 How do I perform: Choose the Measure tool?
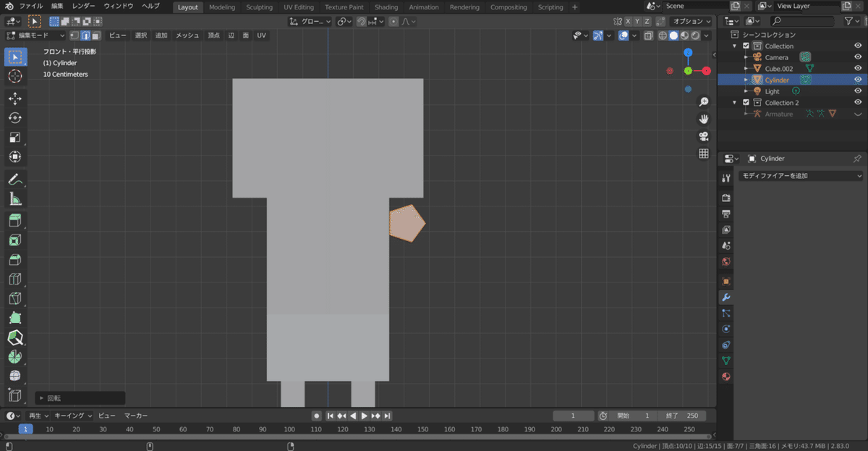[15, 199]
